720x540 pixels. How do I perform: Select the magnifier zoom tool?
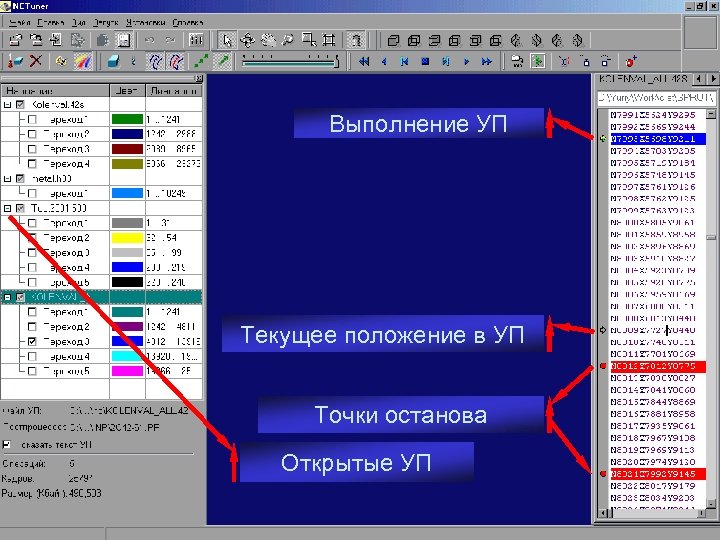click(x=288, y=40)
